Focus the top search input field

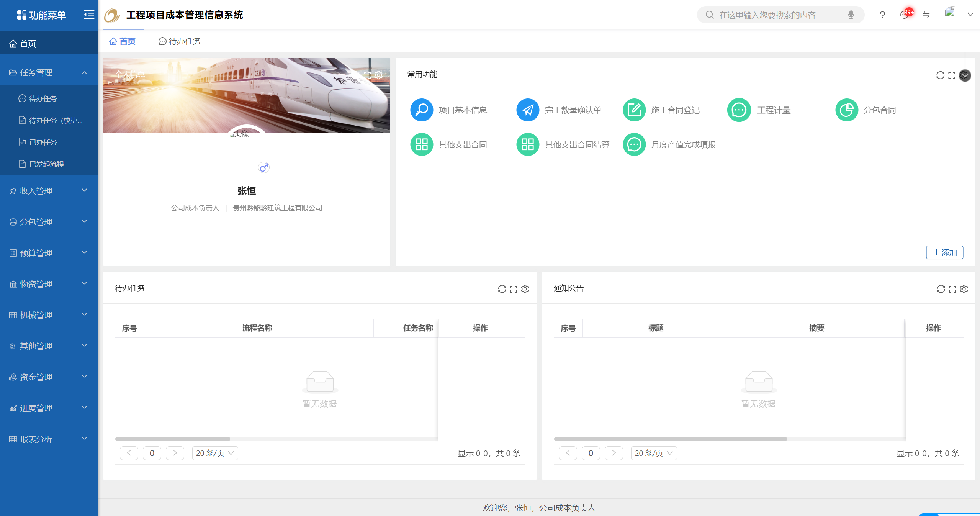[781, 15]
